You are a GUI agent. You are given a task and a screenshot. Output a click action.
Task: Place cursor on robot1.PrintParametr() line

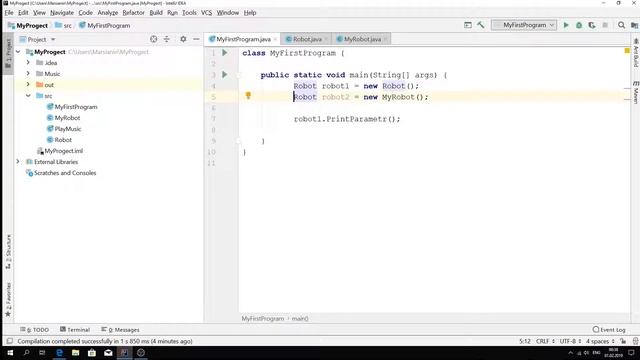pos(347,119)
